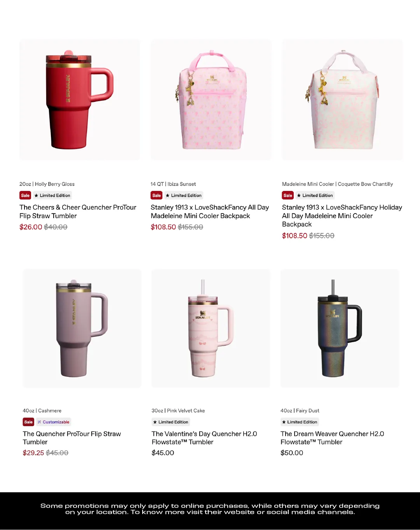The width and height of the screenshot is (420, 530).
Task: Open the Ibiza Sunset pink backpack image
Action: 211,100
